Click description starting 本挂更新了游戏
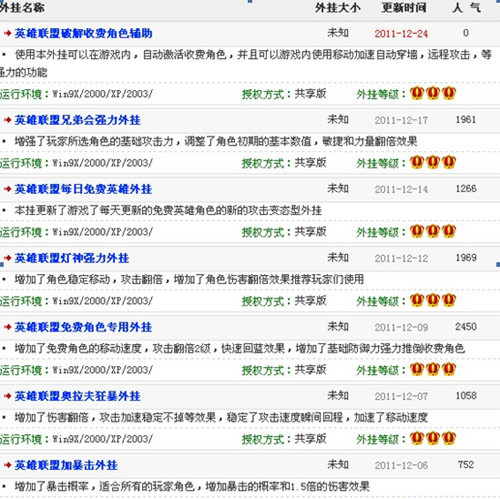500x499 pixels. [168, 210]
